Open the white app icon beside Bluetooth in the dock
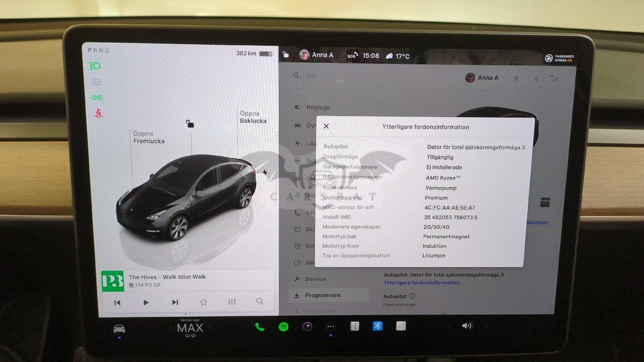The width and height of the screenshot is (644, 362). 401,326
